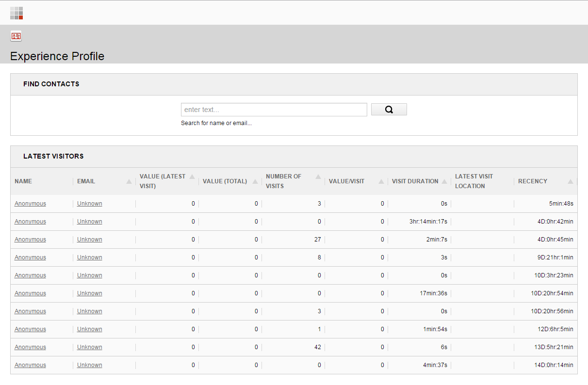The width and height of the screenshot is (588, 385).
Task: Click the sort triangle on the RECENCY column
Action: tap(571, 181)
